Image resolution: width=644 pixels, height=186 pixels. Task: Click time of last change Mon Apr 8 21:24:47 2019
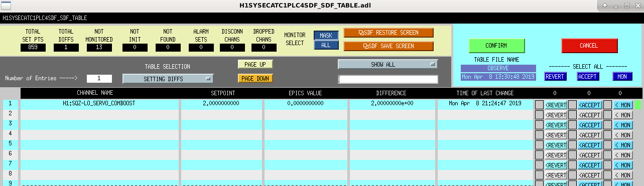pos(485,103)
